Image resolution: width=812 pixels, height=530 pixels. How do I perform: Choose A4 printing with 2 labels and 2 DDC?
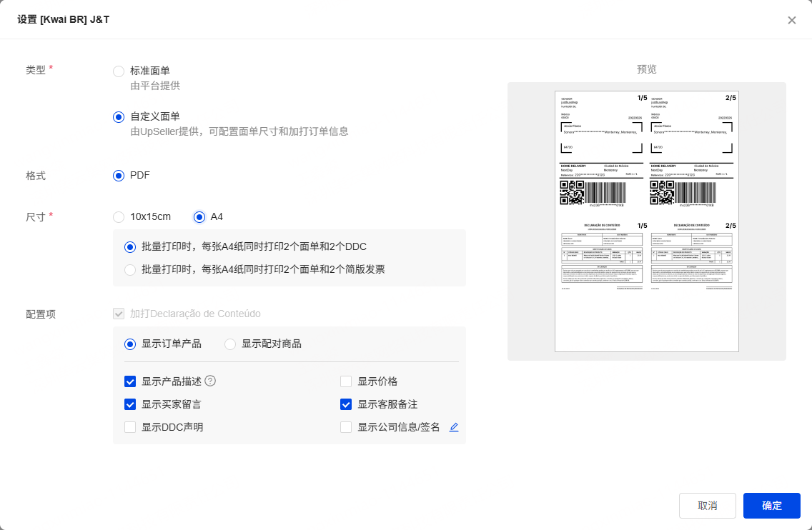130,247
